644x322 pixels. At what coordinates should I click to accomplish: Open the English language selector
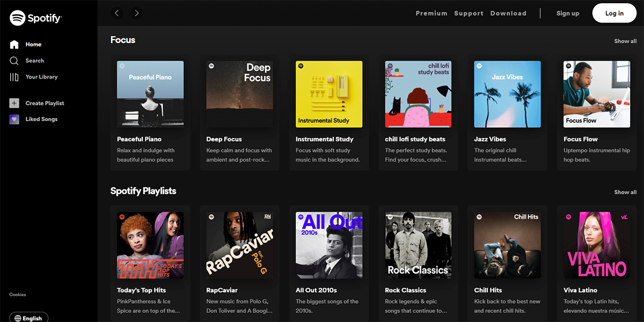(28, 318)
